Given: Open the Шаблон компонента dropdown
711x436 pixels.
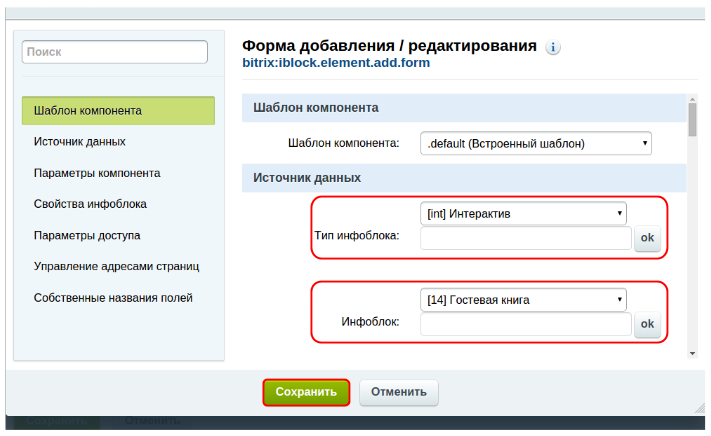Looking at the screenshot, I should 535,143.
